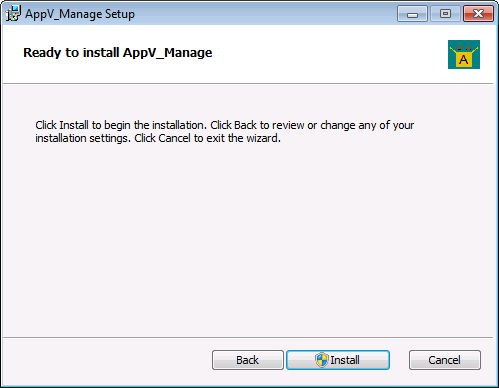Click the disabled maximize icon in title bar
Screen dimensions: 499x388
445,14
